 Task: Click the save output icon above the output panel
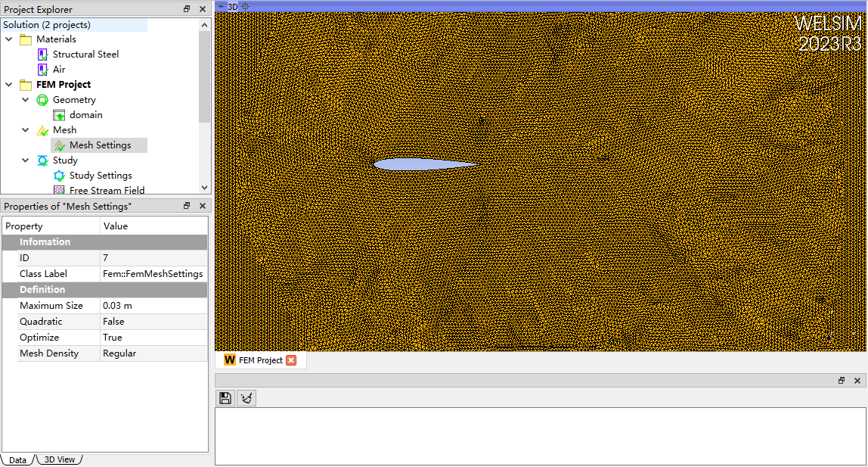(x=225, y=397)
